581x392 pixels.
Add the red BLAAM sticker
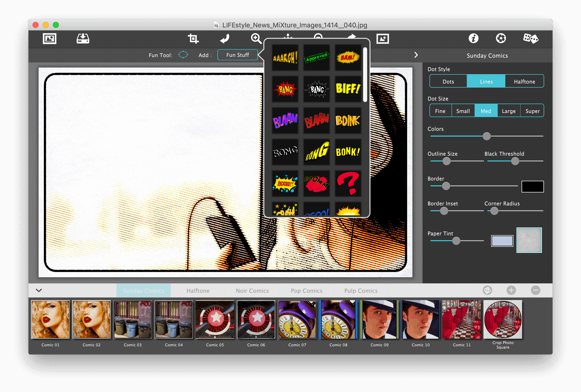tap(316, 121)
